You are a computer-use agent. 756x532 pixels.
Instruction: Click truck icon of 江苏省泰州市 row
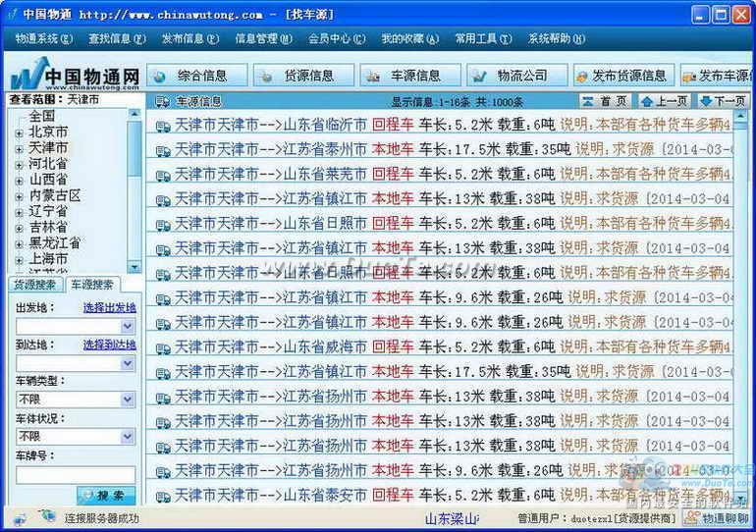click(163, 151)
